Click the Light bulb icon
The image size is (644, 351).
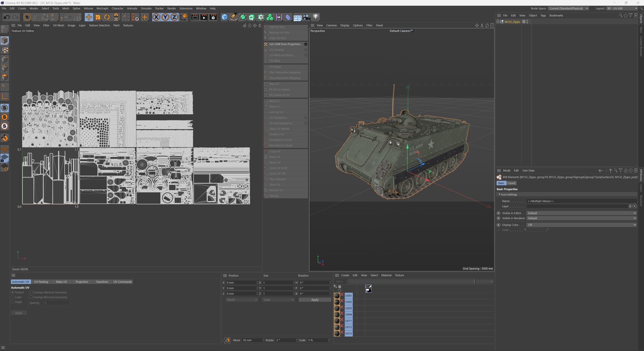click(x=316, y=17)
